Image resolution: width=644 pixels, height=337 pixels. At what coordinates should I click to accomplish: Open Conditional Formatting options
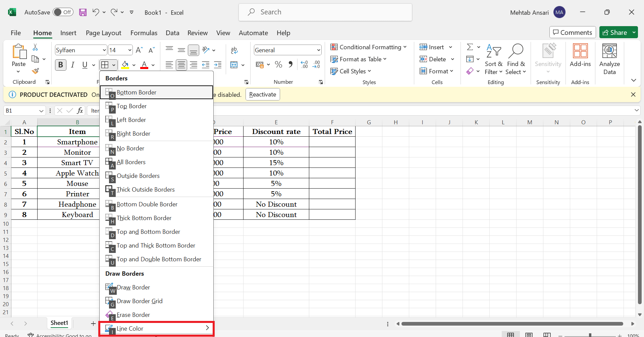369,47
